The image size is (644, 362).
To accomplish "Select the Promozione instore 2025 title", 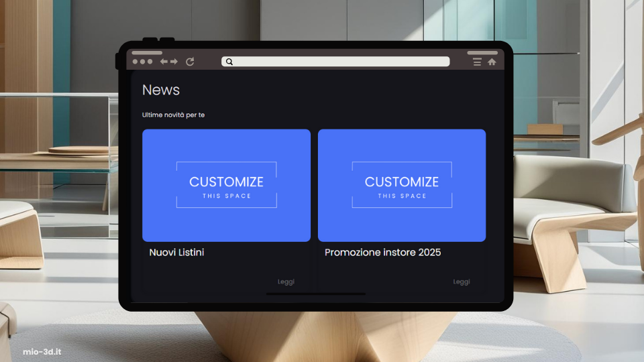I will pyautogui.click(x=383, y=253).
